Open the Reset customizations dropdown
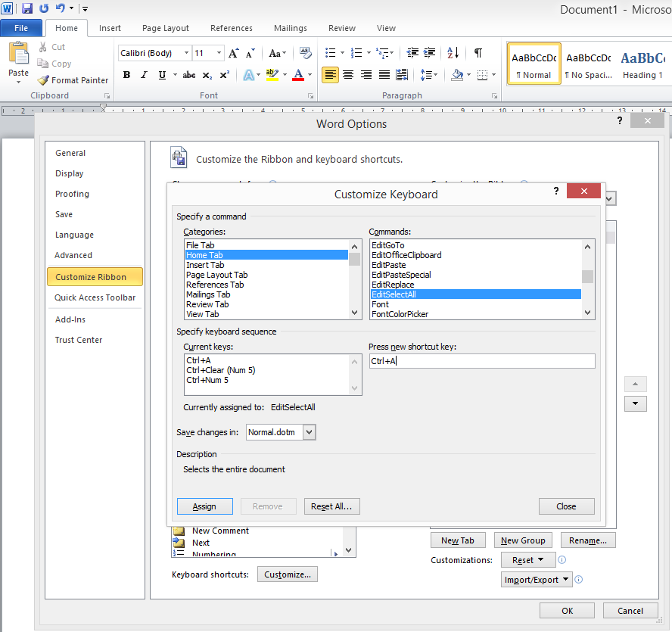 click(528, 560)
